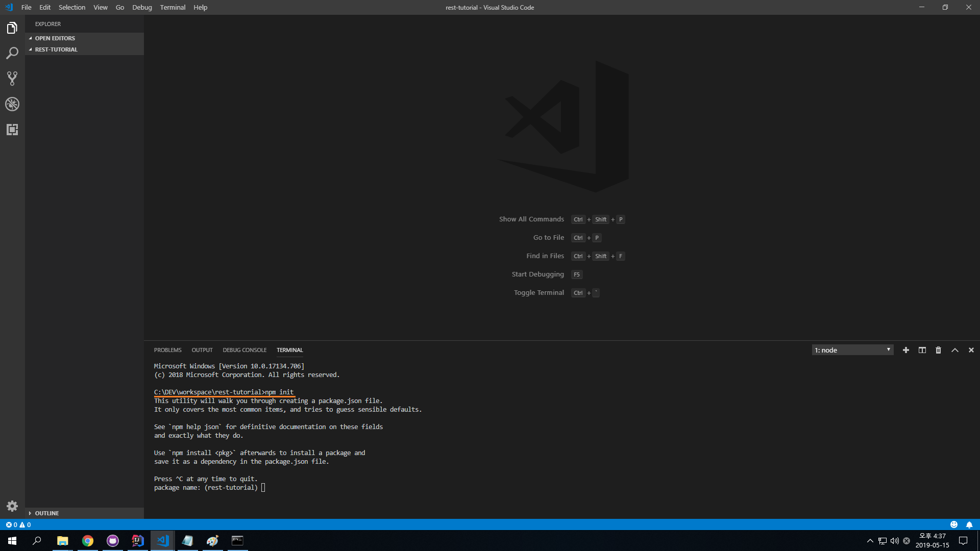Open the Extensions view
The height and width of the screenshot is (551, 980).
[x=12, y=130]
